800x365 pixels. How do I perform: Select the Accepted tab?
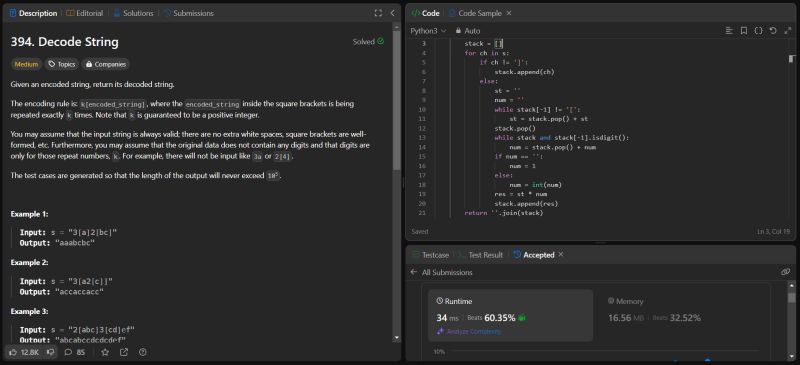[x=534, y=255]
